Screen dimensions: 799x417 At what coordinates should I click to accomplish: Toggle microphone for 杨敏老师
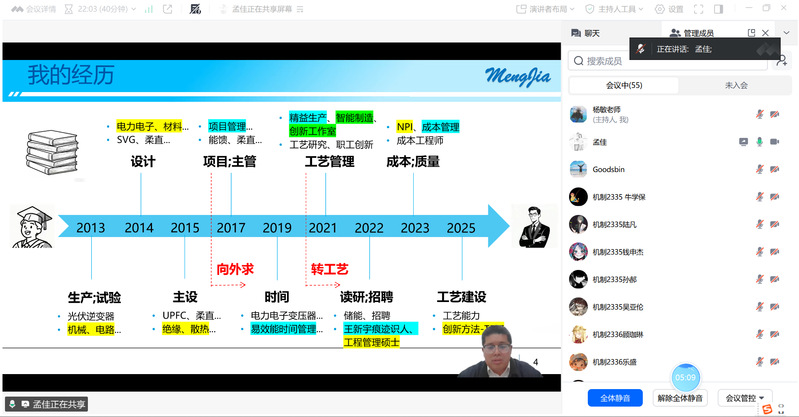point(760,114)
